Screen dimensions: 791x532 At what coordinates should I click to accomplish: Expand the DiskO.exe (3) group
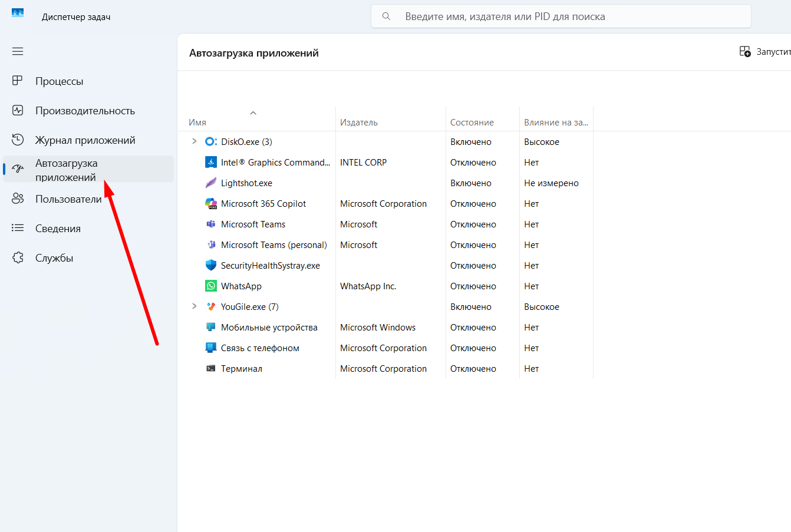coord(194,141)
